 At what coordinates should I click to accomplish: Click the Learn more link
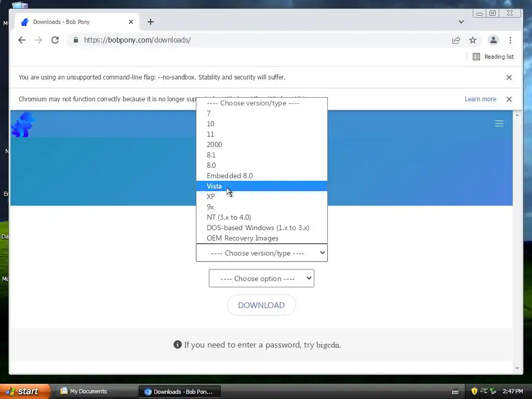click(481, 99)
